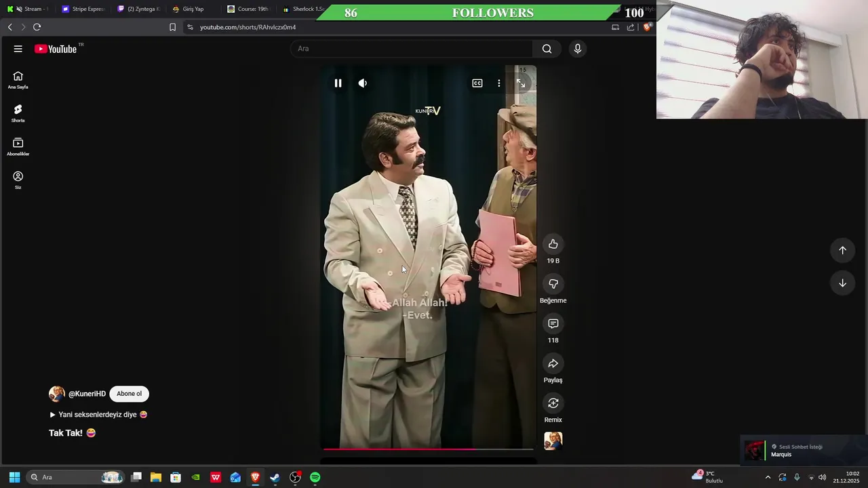
Task: Open Shorts in the sidebar
Action: click(x=18, y=113)
